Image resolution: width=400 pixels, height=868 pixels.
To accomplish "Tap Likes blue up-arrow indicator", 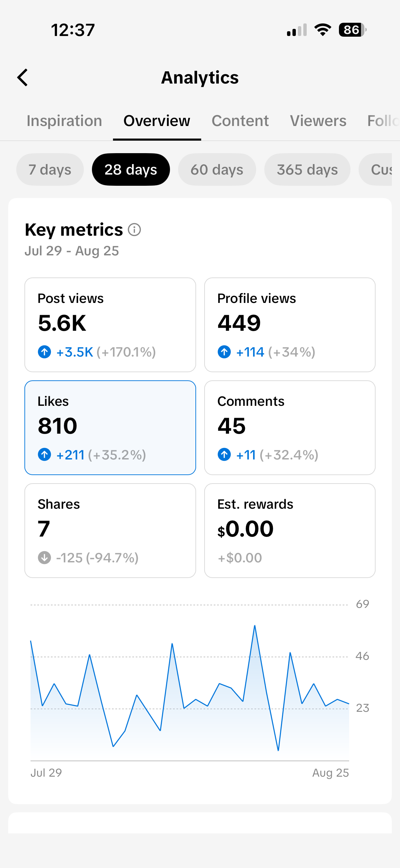I will [x=44, y=454].
